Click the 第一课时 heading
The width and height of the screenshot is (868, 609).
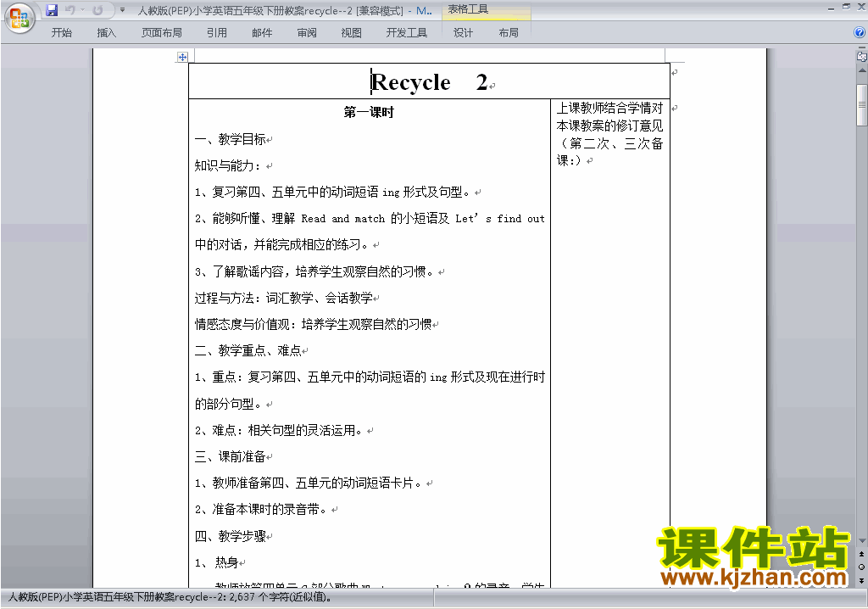[x=369, y=112]
